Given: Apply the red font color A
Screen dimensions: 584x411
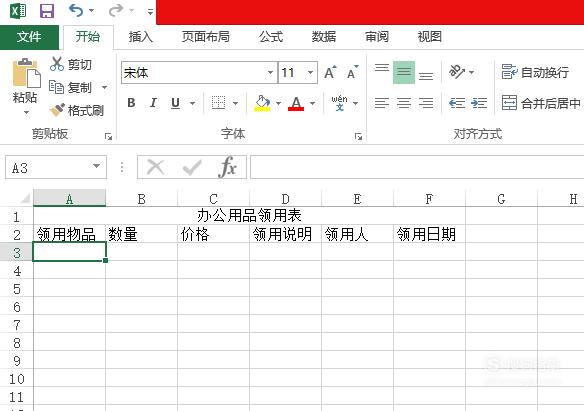Looking at the screenshot, I should pos(296,103).
